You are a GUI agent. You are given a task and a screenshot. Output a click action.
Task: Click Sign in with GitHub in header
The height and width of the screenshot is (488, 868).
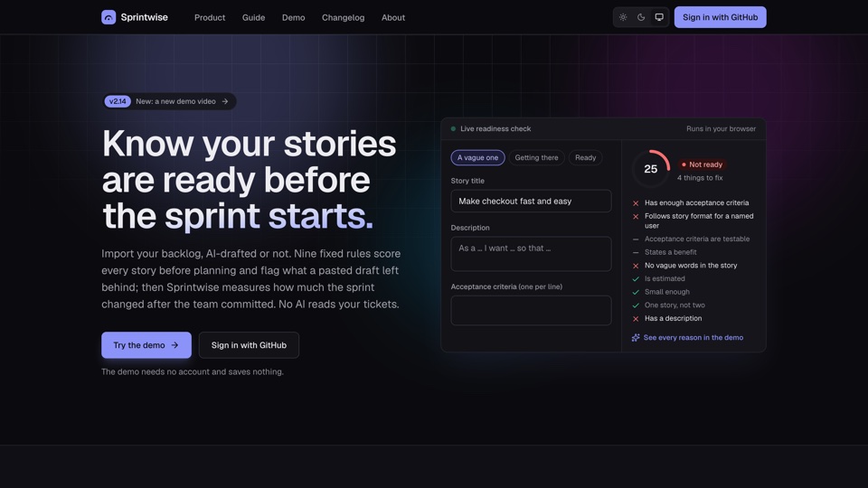[x=721, y=17]
